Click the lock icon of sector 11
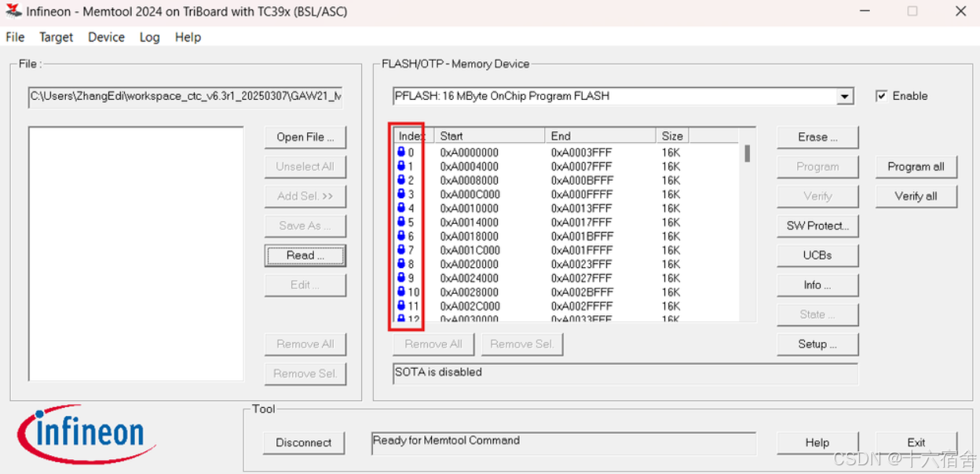Viewport: 980px width, 474px height. [401, 306]
